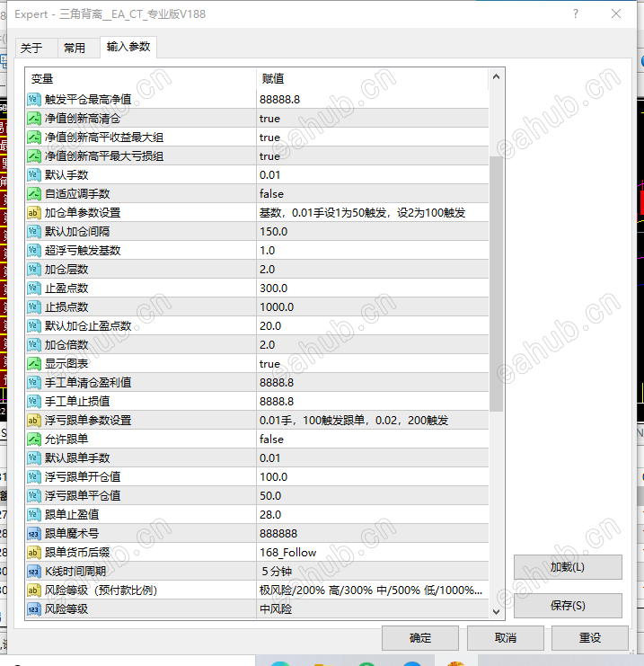This screenshot has width=644, height=666.
Task: Click the icon beside 手工单清仓盈利值
Action: [34, 383]
